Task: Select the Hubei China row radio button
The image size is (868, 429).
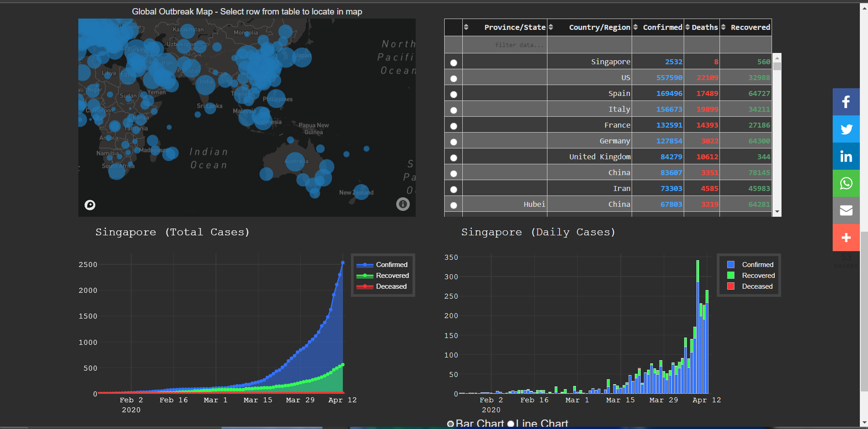Action: click(453, 205)
